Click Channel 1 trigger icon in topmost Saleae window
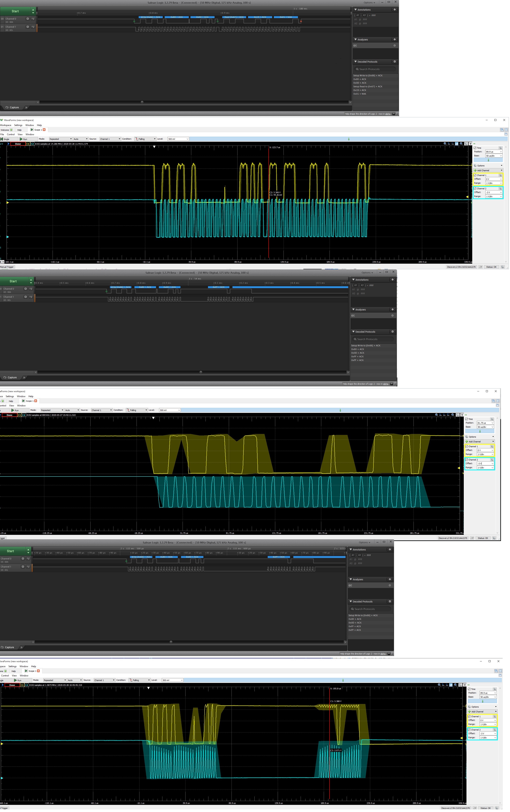This screenshot has height=812, width=510. [x=33, y=27]
